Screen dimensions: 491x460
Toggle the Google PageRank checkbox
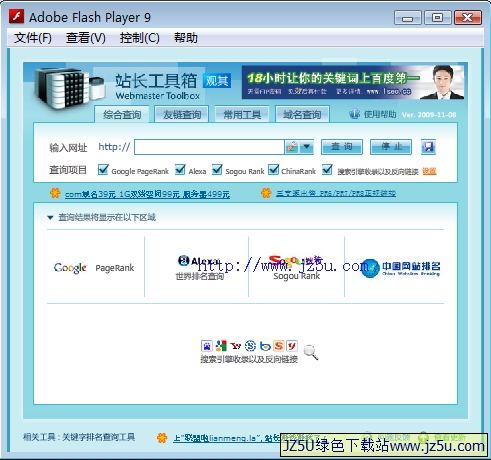coord(103,170)
